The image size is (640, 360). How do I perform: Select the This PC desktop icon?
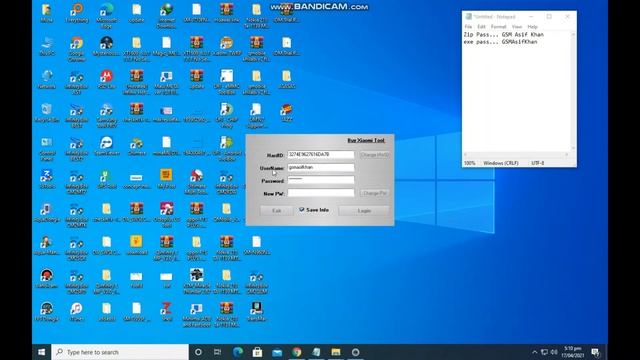47,46
